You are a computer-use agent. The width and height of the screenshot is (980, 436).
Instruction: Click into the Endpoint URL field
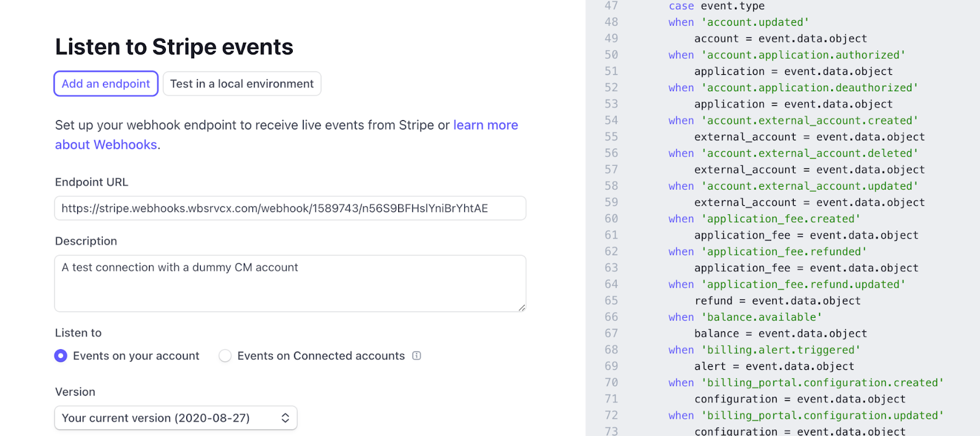point(290,208)
